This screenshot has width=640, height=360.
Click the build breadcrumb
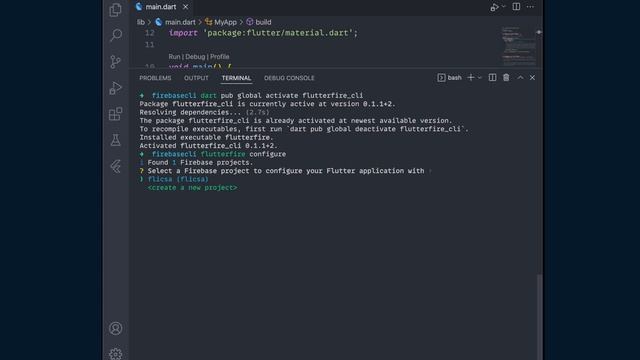[263, 22]
